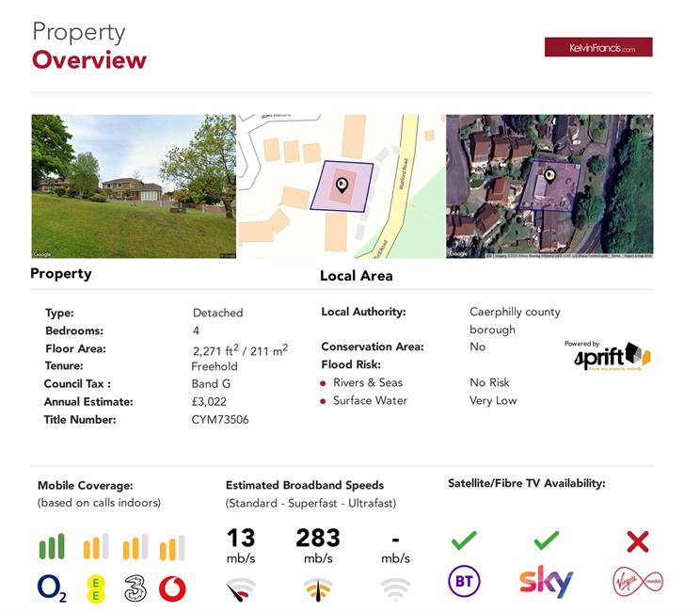Click the O2 network logo
Screen dimensions: 700x612
click(x=52, y=588)
